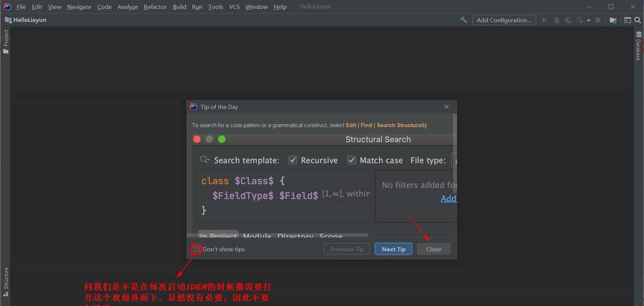
Task: Click the Debug icon in the toolbar
Action: coord(557,20)
